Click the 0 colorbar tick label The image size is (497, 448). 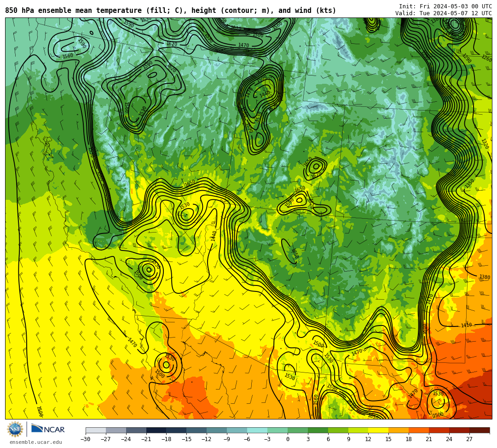[x=288, y=439]
